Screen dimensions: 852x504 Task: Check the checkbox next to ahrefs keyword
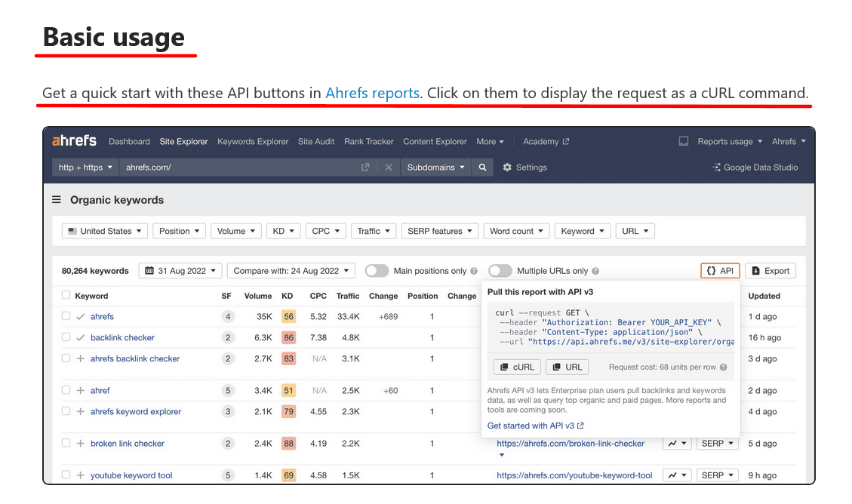click(65, 316)
